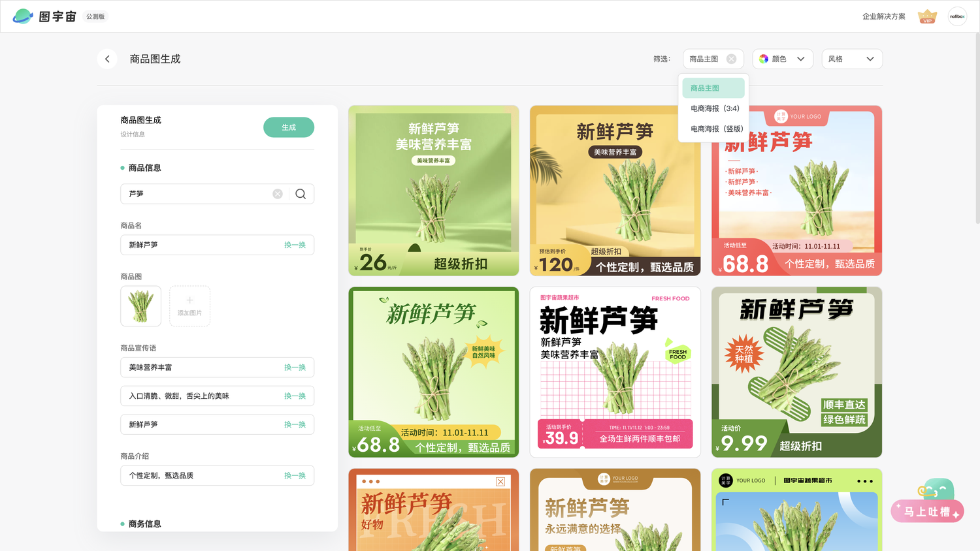Image resolution: width=980 pixels, height=551 pixels.
Task: Edit the 入口清脆、微甜 slogan field
Action: [218, 396]
